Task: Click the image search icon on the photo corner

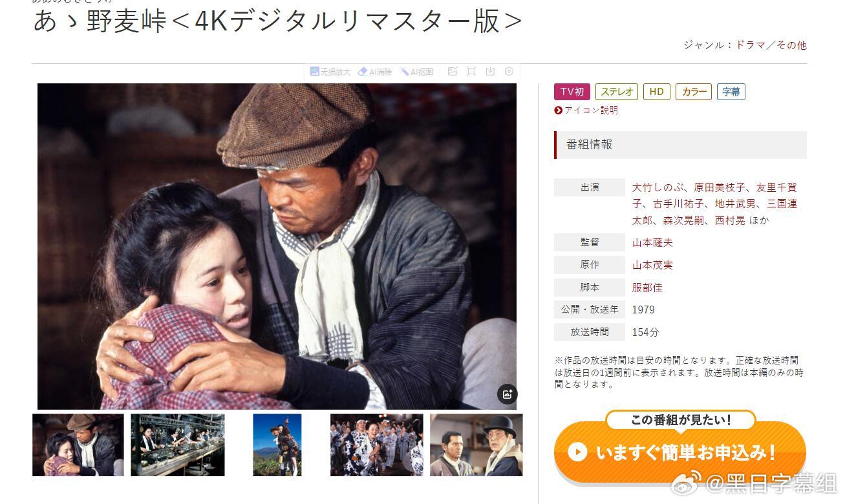Action: (507, 394)
